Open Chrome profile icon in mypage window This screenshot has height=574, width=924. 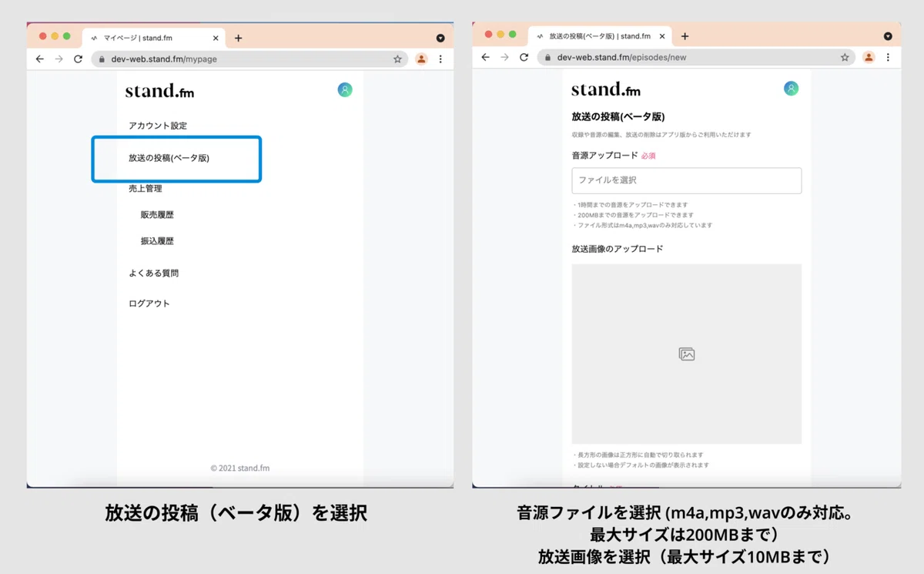pos(421,59)
